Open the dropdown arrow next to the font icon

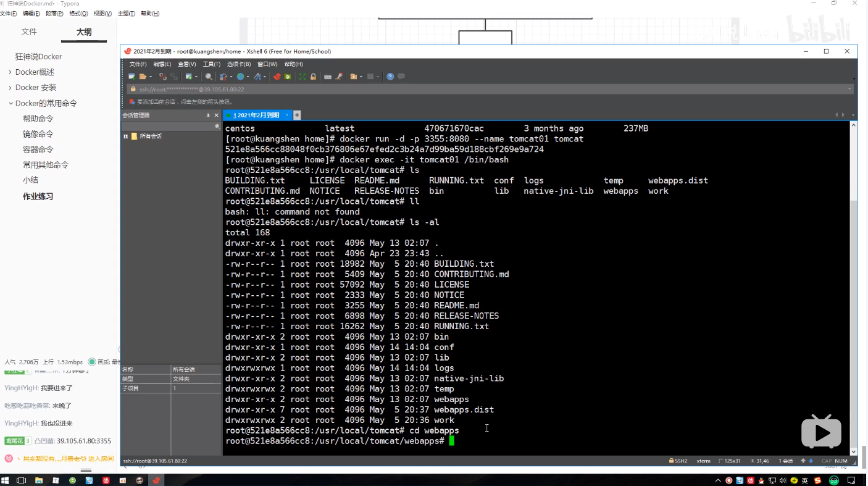265,77
